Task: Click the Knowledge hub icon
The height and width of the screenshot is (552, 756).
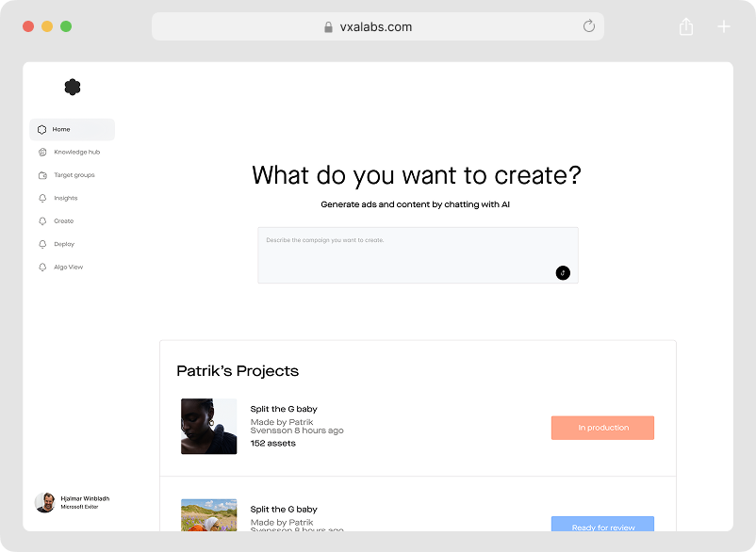Action: tap(42, 153)
